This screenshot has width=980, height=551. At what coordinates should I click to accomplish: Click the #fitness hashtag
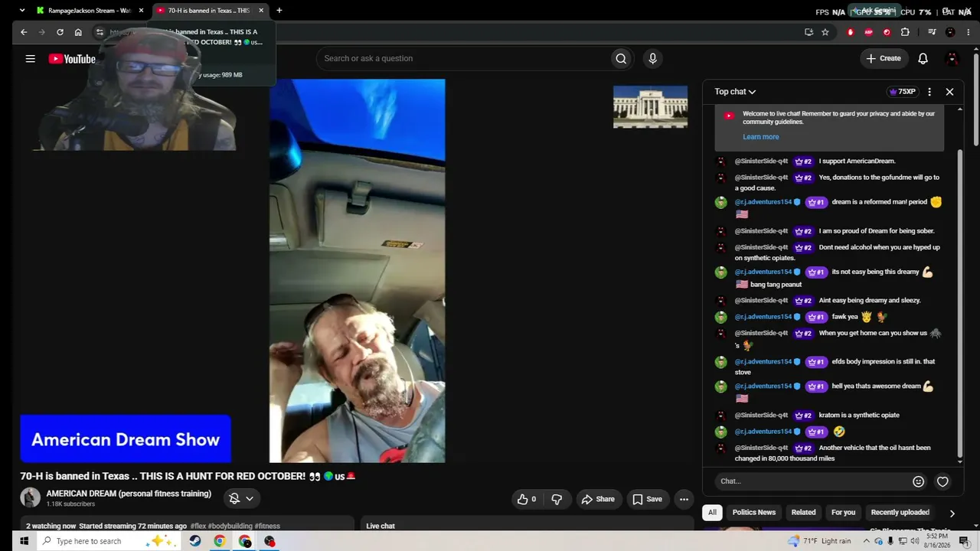coord(267,527)
